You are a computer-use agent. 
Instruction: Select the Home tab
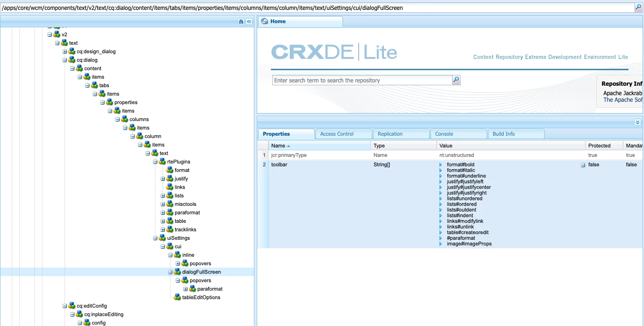[x=301, y=21]
